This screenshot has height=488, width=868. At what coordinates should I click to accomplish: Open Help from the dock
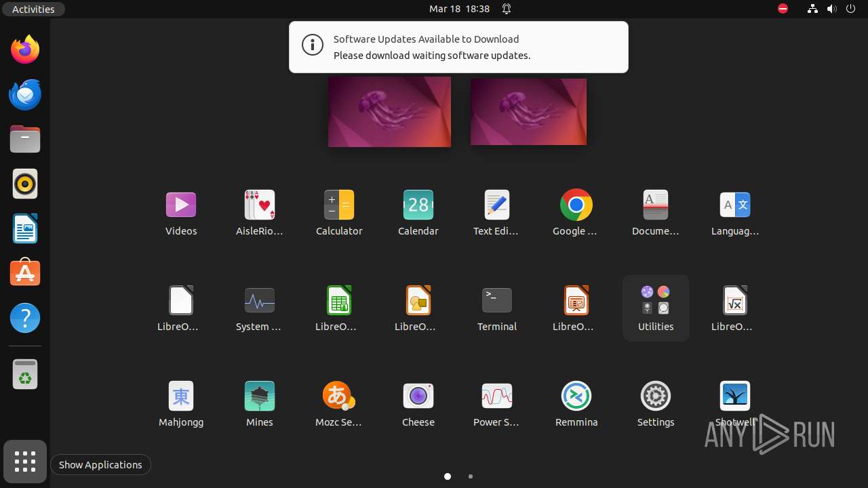click(x=25, y=318)
